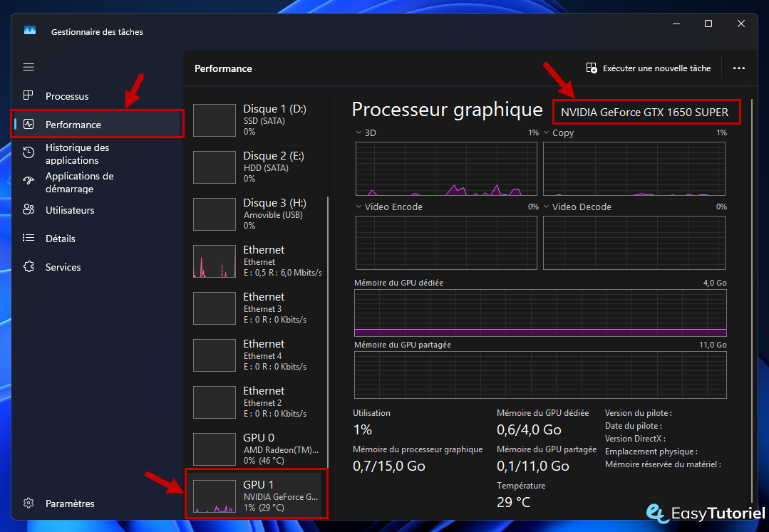Select the GPU 1 mini graph thumbnail

pyautogui.click(x=215, y=496)
